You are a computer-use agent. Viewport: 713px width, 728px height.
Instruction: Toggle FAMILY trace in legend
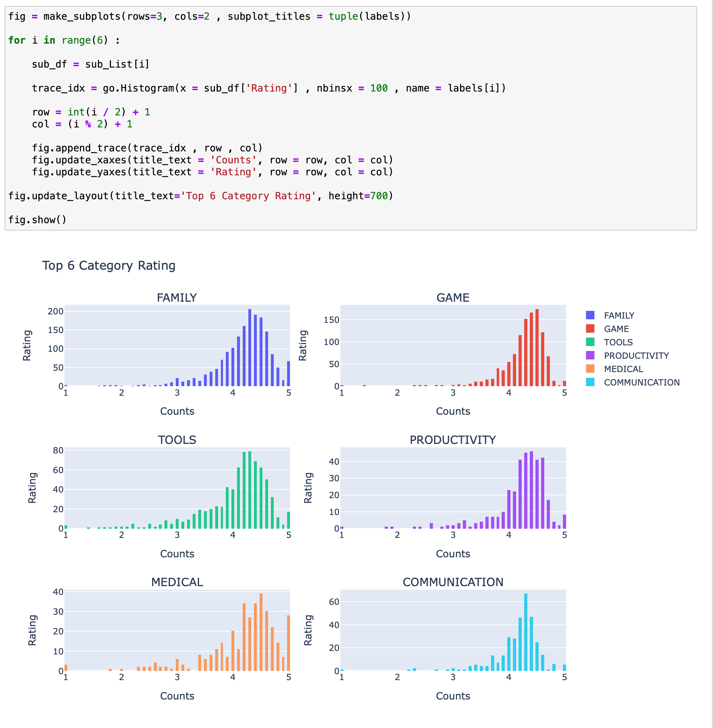[619, 315]
